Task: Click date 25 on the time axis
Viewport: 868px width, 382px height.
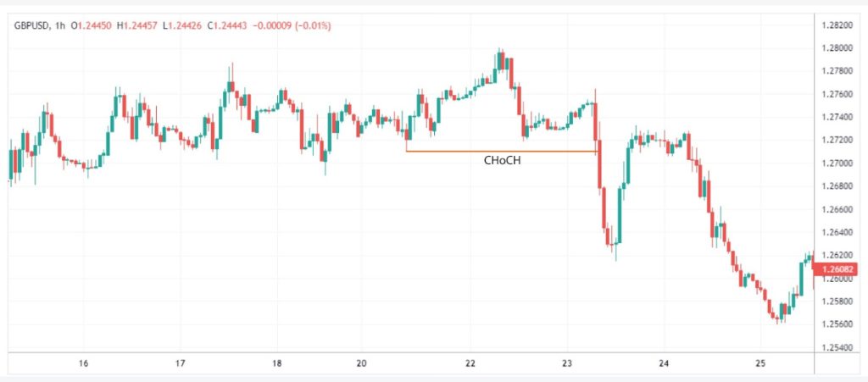Action: tap(760, 363)
